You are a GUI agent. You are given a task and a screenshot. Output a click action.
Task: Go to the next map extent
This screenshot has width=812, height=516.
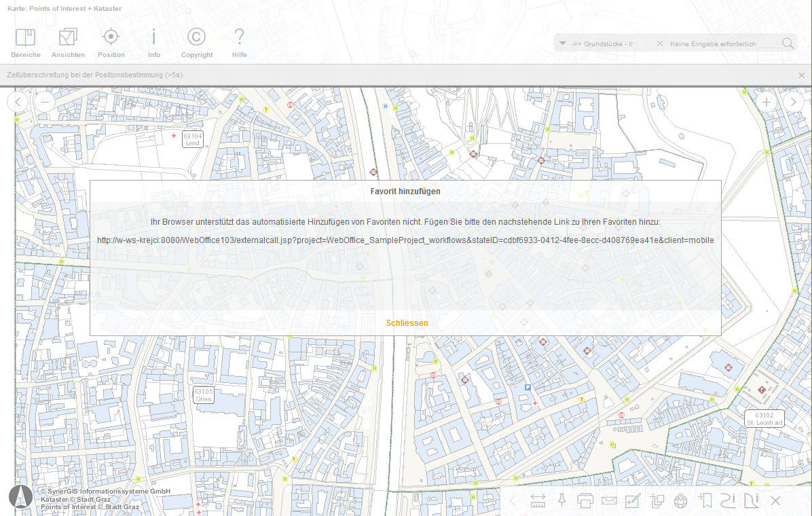pos(794,102)
